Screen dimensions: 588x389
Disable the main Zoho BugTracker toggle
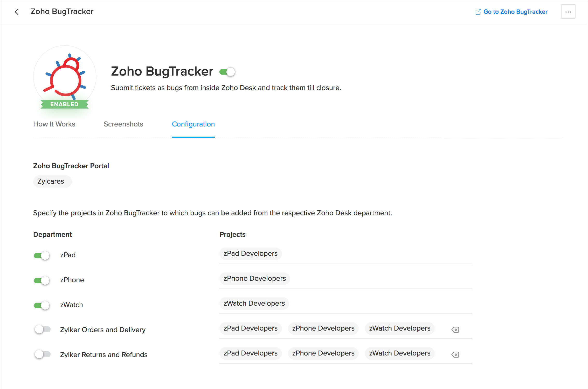[227, 72]
